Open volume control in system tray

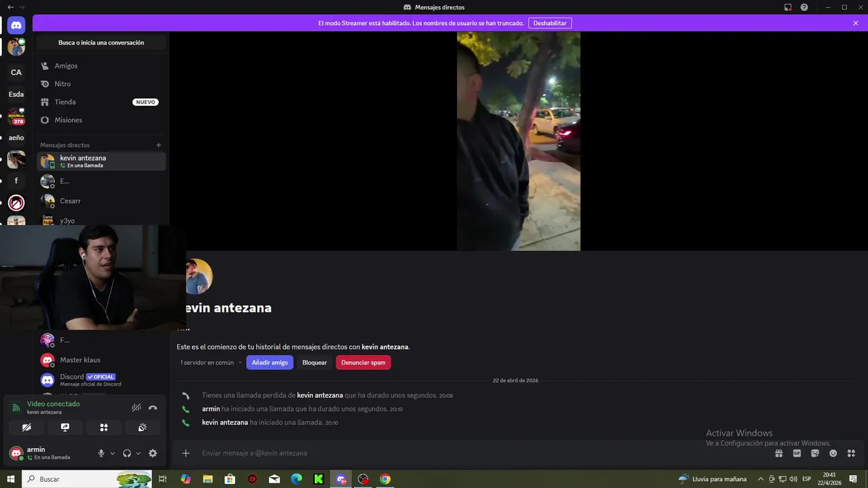pyautogui.click(x=793, y=479)
